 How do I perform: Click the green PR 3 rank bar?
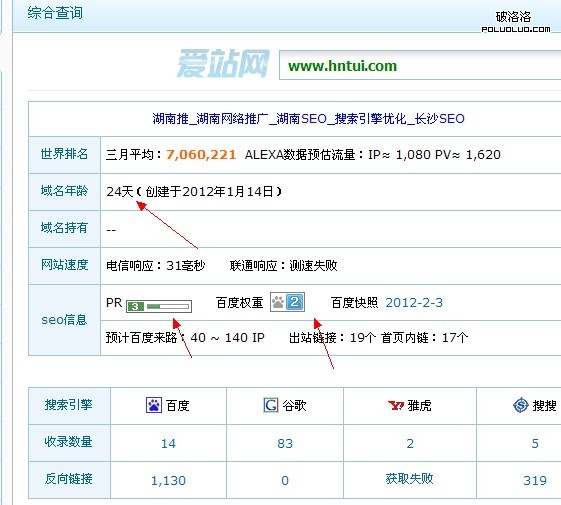pyautogui.click(x=159, y=306)
